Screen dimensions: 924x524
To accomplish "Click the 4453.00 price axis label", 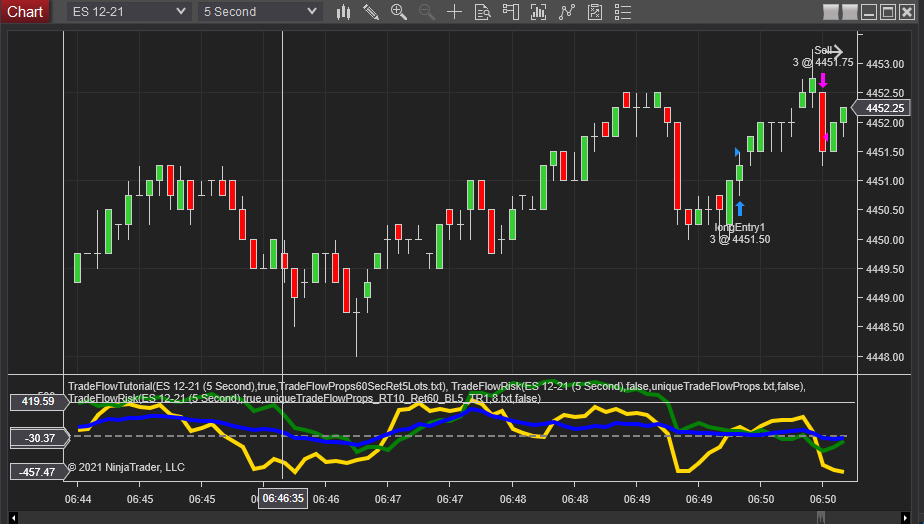I will tap(885, 64).
